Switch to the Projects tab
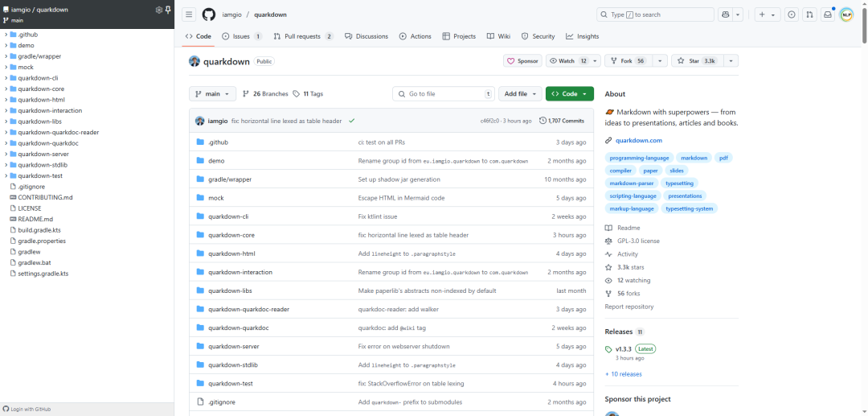 459,36
